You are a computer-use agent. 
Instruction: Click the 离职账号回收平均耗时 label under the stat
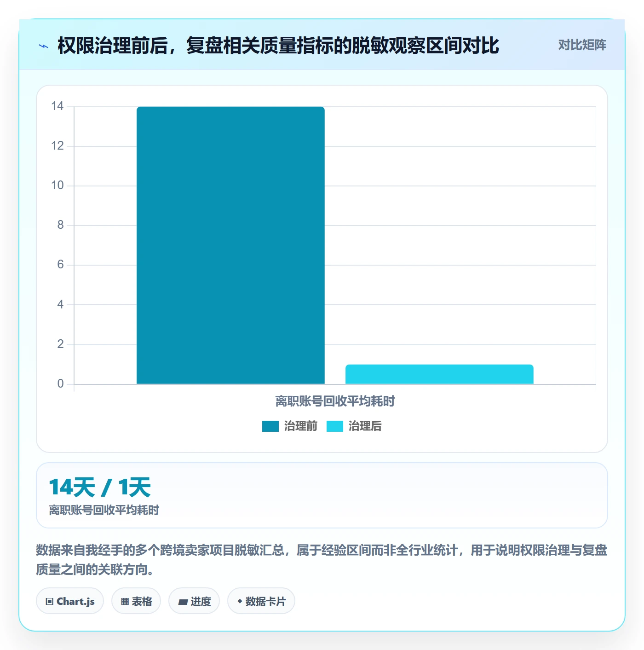tap(104, 511)
